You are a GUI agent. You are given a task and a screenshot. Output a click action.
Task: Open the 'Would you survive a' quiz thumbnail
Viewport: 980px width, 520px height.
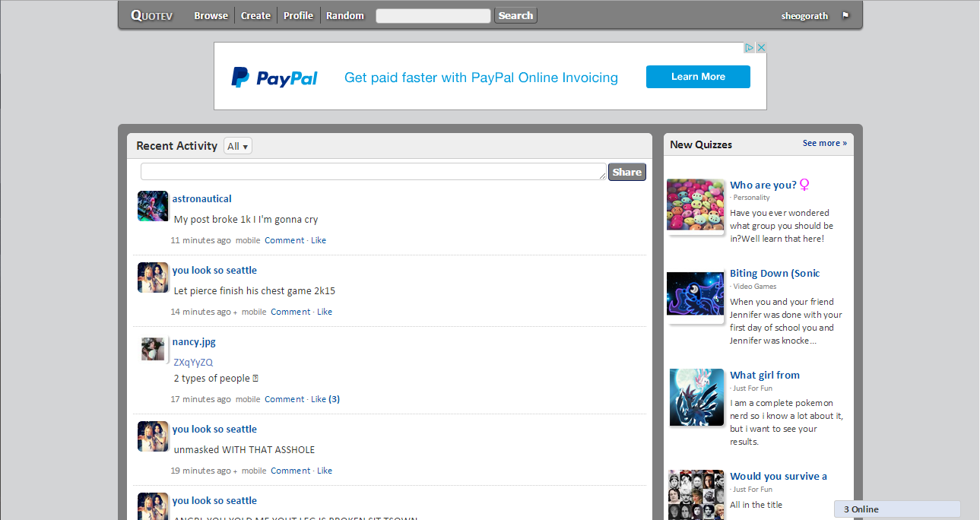click(x=696, y=495)
